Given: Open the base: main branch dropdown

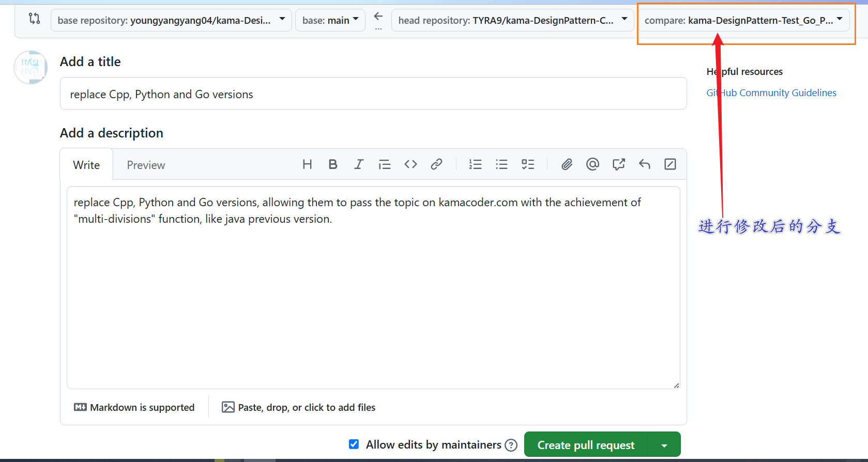Looking at the screenshot, I should 330,20.
